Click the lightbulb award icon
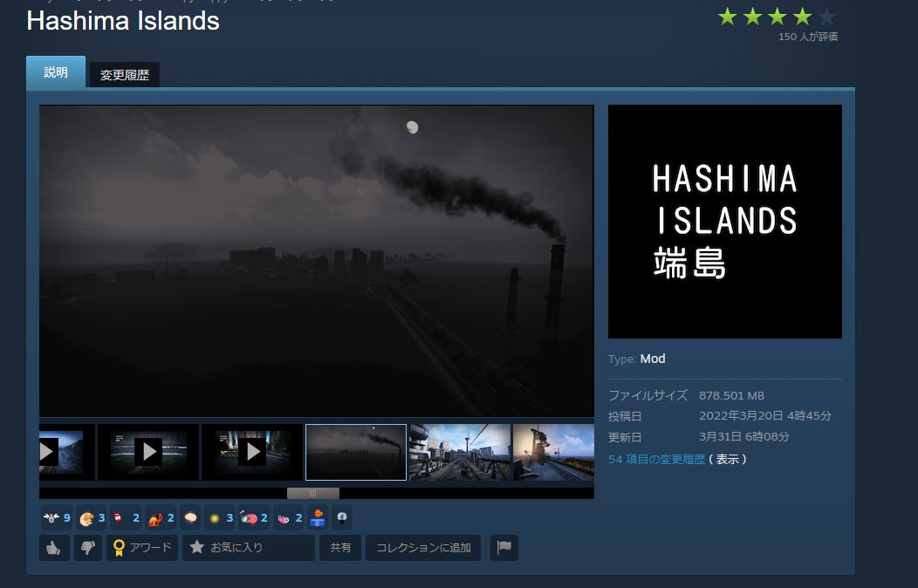 tap(342, 518)
